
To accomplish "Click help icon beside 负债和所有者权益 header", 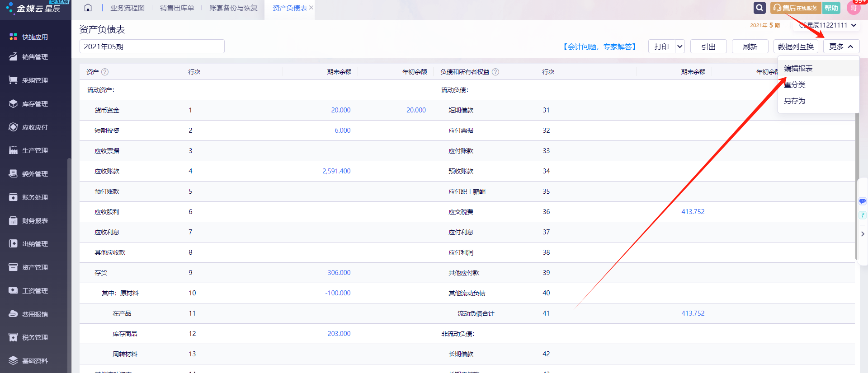I will coord(495,72).
